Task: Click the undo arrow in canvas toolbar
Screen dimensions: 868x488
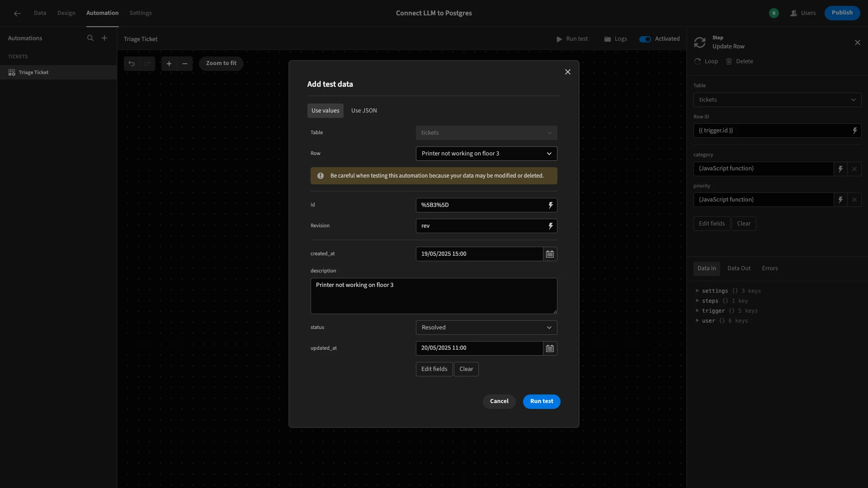Action: point(132,64)
